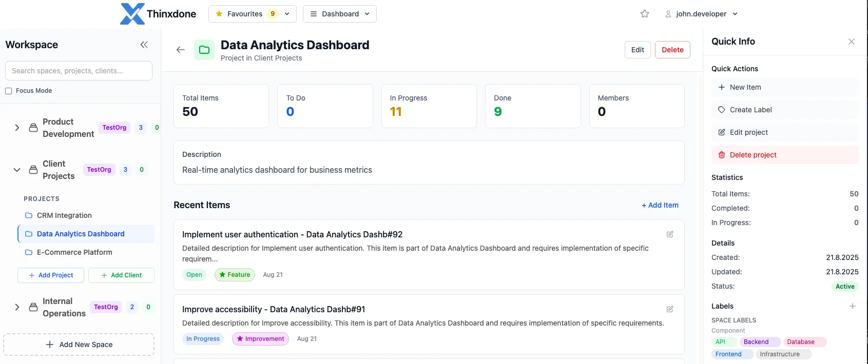Collapse the Workspace sidebar with double chevron
This screenshot has height=364, width=868.
click(x=144, y=45)
